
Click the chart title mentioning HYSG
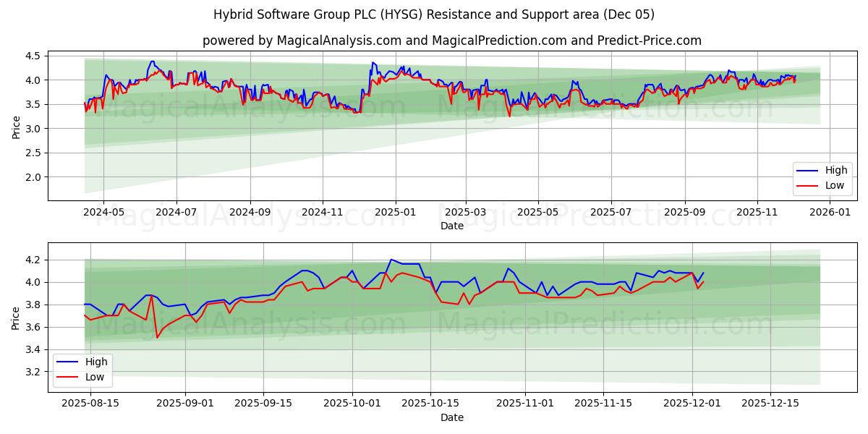pyautogui.click(x=434, y=13)
